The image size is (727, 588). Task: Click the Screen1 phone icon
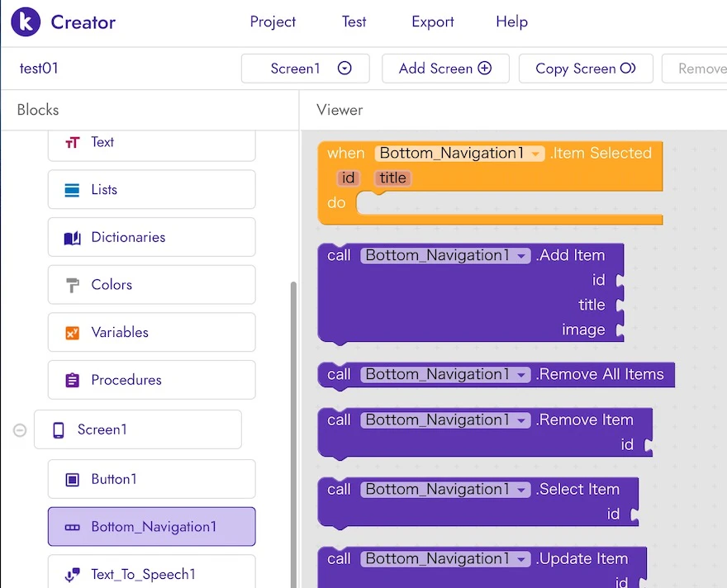point(59,430)
